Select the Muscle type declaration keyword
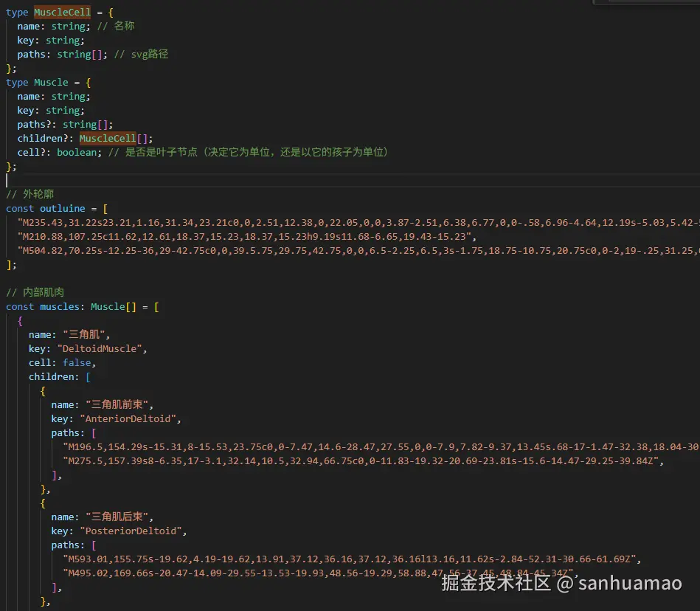700x611 pixels. point(16,82)
